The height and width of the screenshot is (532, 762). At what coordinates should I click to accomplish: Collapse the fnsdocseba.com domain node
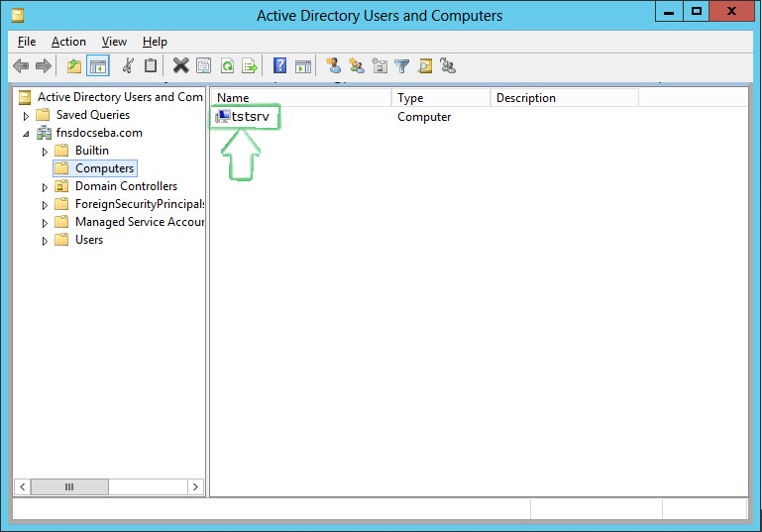tap(27, 133)
